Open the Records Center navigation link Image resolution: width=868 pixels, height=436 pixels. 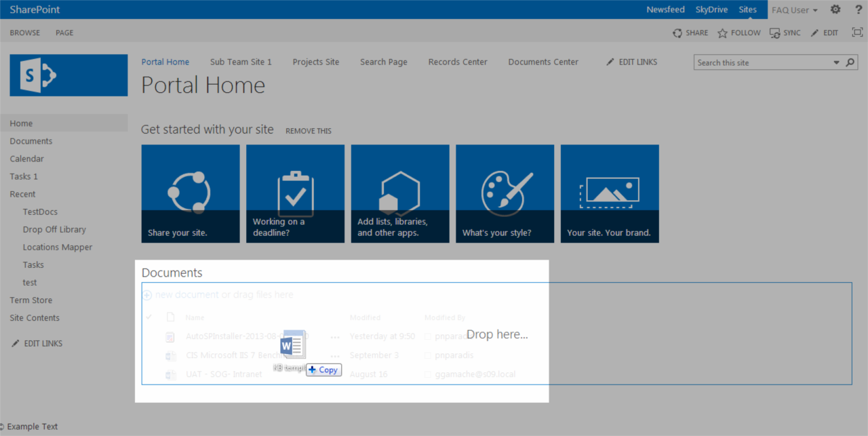(x=458, y=62)
